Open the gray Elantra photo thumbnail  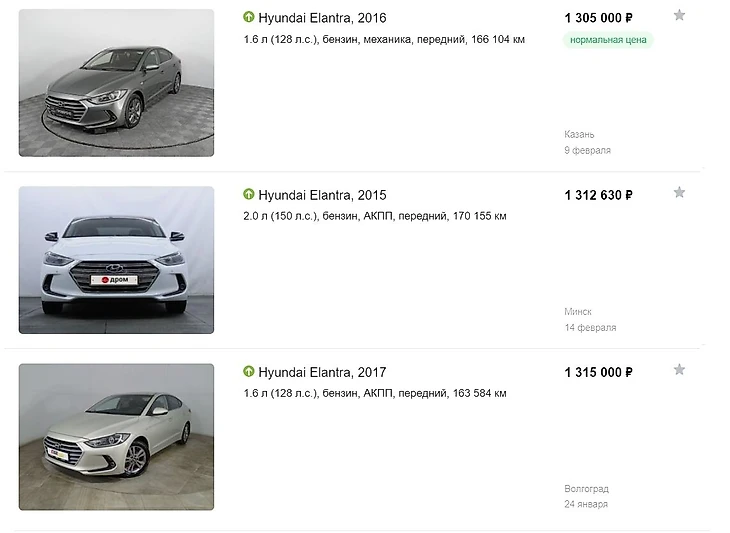116,83
